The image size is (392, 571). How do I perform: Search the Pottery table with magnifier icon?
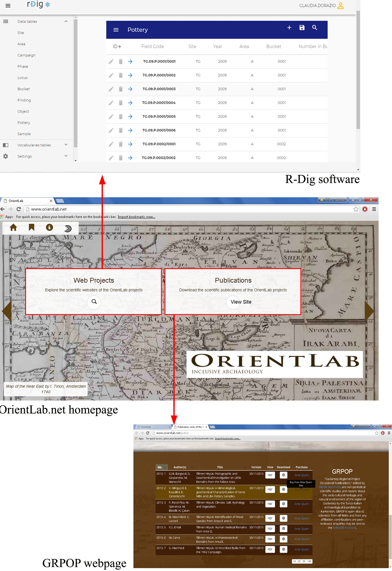(315, 27)
